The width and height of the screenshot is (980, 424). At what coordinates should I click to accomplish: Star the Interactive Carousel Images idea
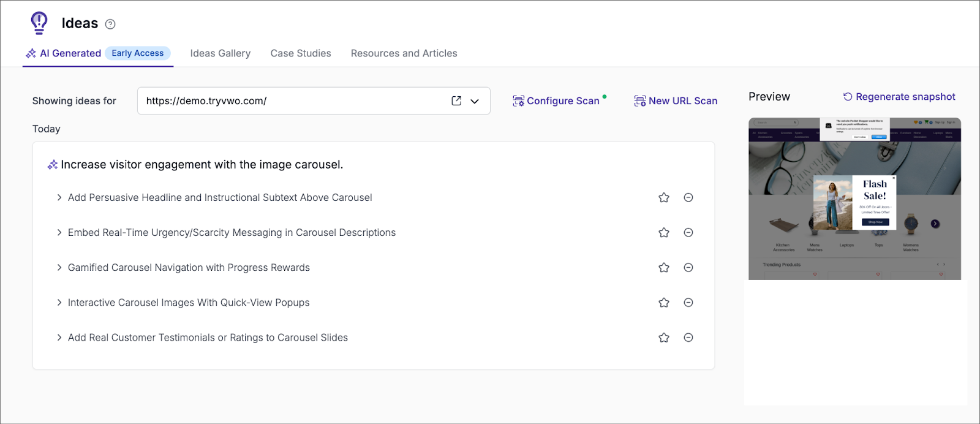point(664,302)
